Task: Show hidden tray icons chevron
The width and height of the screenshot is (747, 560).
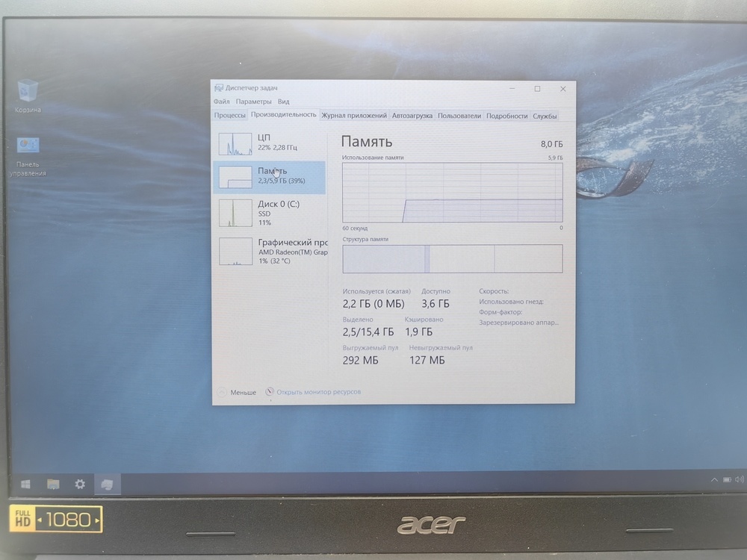Action: pyautogui.click(x=714, y=479)
